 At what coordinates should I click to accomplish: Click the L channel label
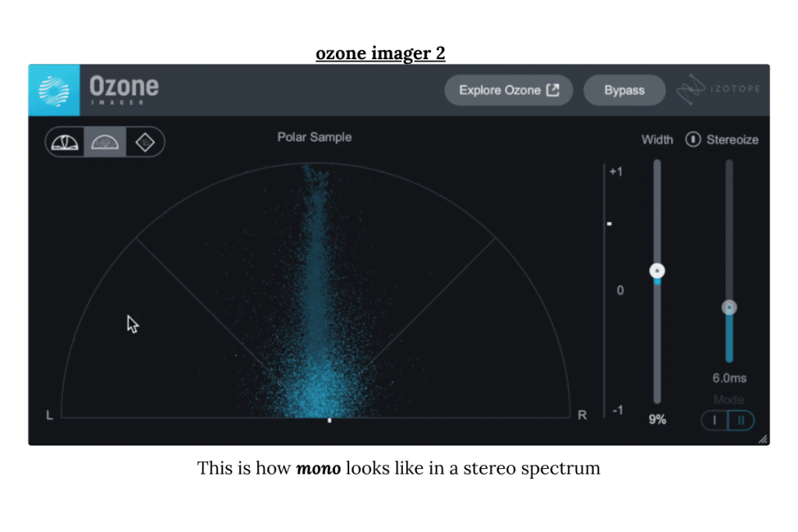[x=49, y=415]
